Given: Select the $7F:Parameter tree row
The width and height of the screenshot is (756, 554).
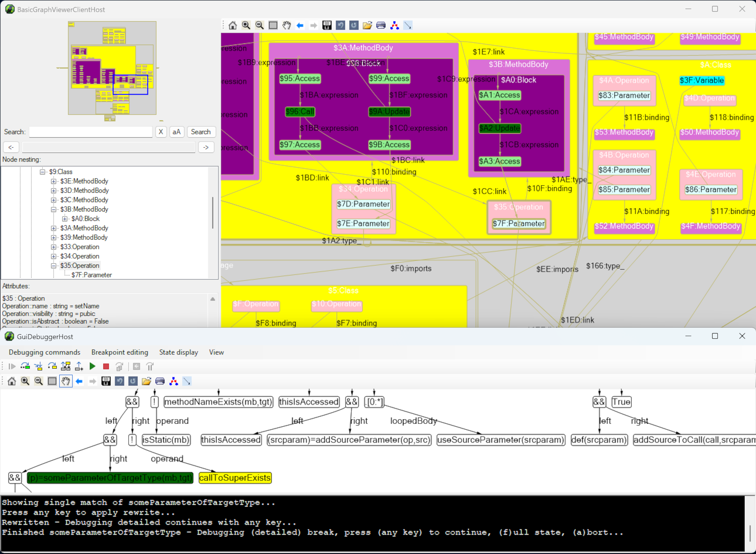Looking at the screenshot, I should [x=91, y=275].
